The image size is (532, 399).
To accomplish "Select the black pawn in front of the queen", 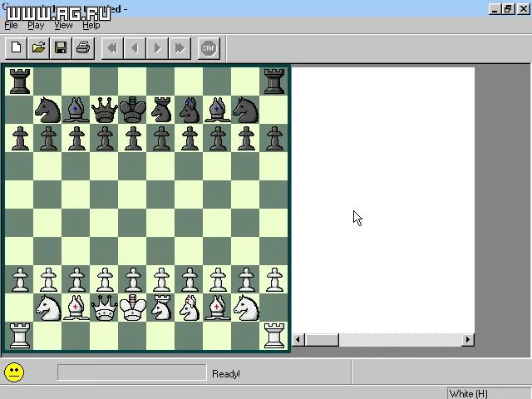I will (105, 138).
